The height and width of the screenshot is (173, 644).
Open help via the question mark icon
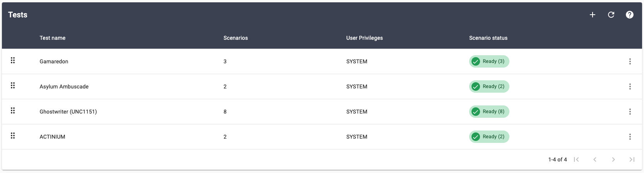[x=630, y=15]
